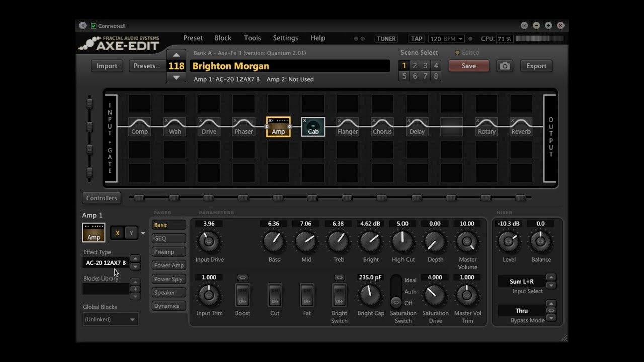Switch to the Y state

click(x=131, y=233)
